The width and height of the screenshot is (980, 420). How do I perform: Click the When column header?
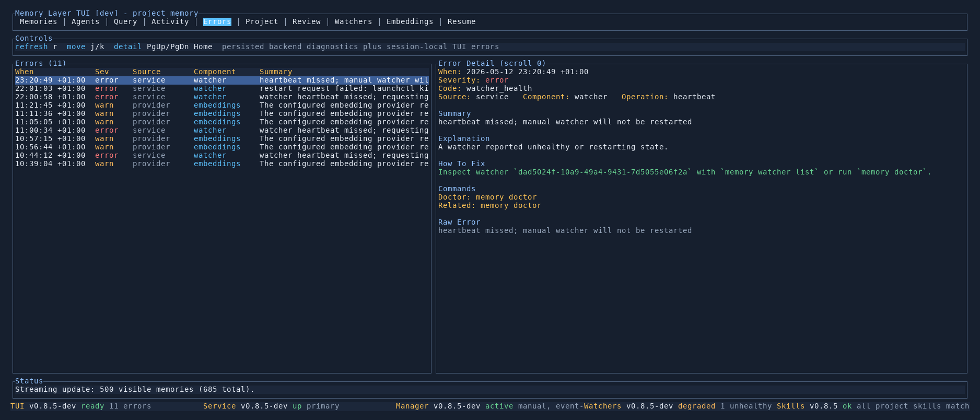pos(25,72)
